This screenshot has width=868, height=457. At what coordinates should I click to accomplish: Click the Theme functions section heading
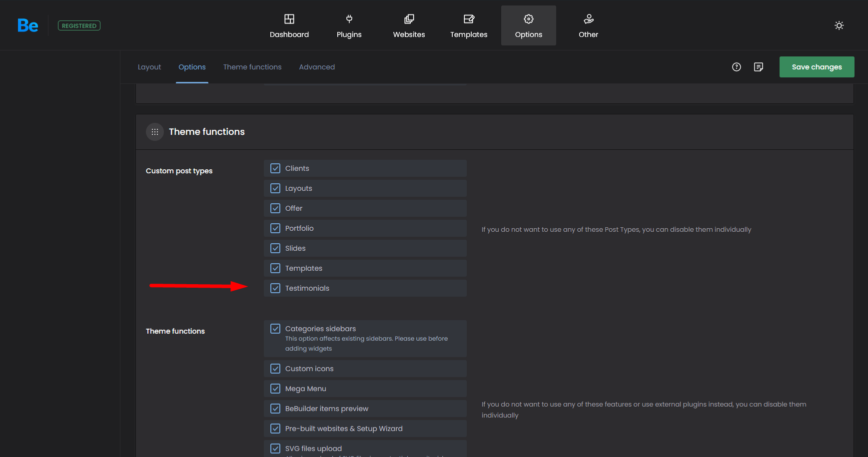(207, 132)
